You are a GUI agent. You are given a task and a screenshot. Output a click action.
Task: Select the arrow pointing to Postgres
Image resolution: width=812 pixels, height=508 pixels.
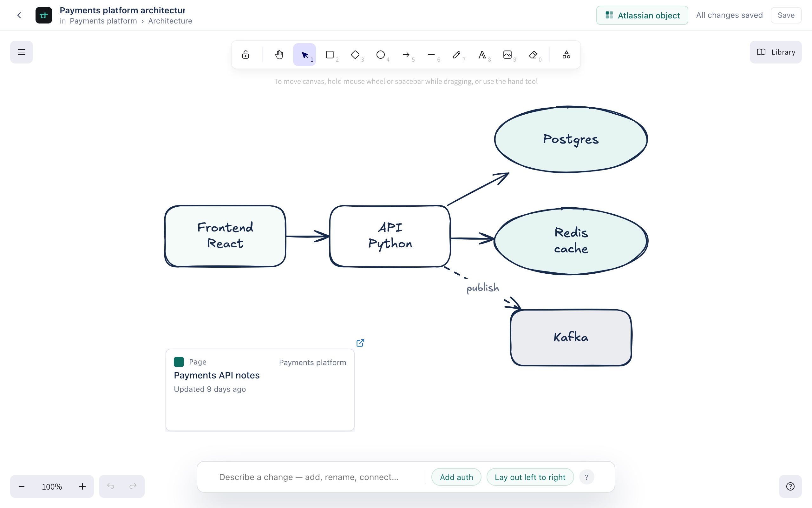tap(478, 189)
